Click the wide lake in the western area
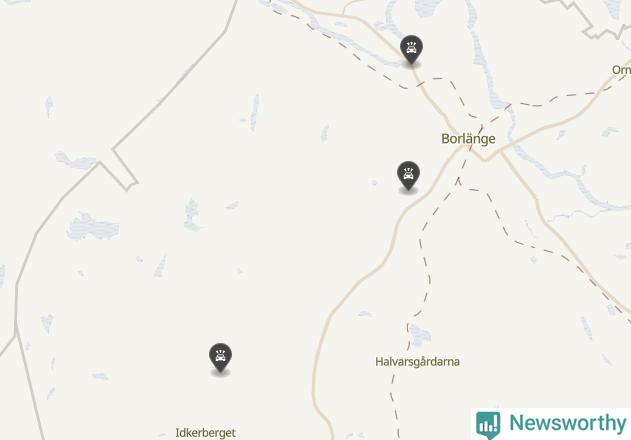Image resolution: width=631 pixels, height=440 pixels. pos(93,227)
